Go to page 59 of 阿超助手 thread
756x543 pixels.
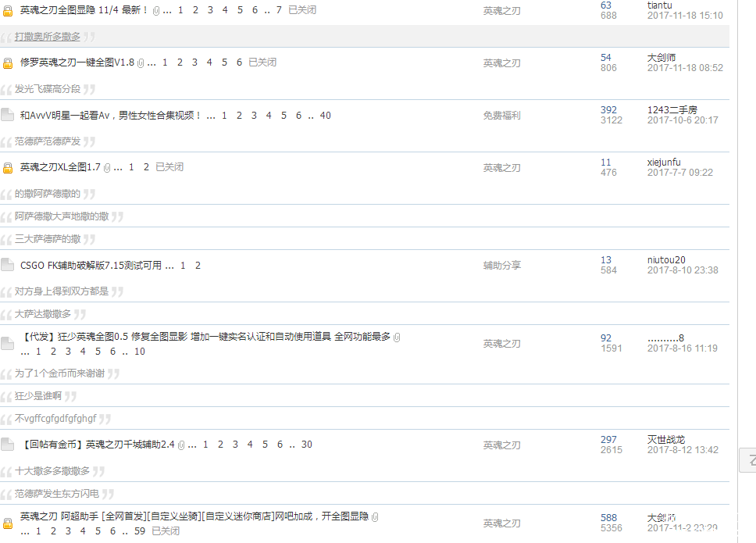point(140,531)
